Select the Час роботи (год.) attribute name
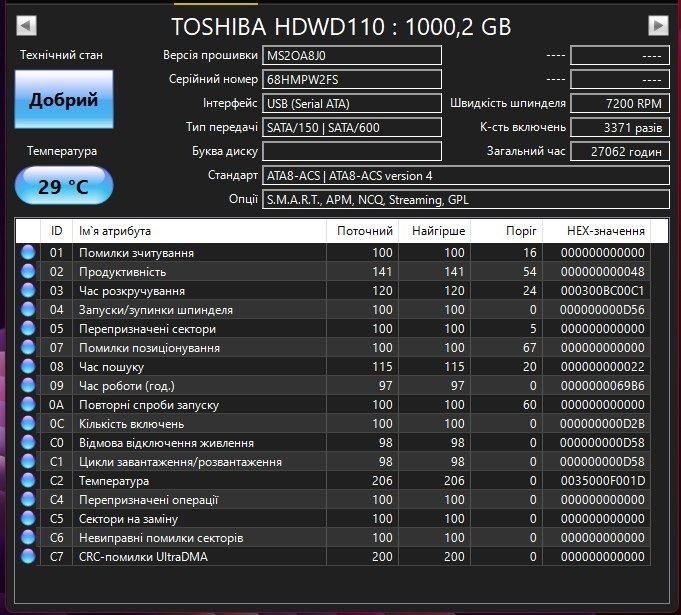 pyautogui.click(x=127, y=386)
